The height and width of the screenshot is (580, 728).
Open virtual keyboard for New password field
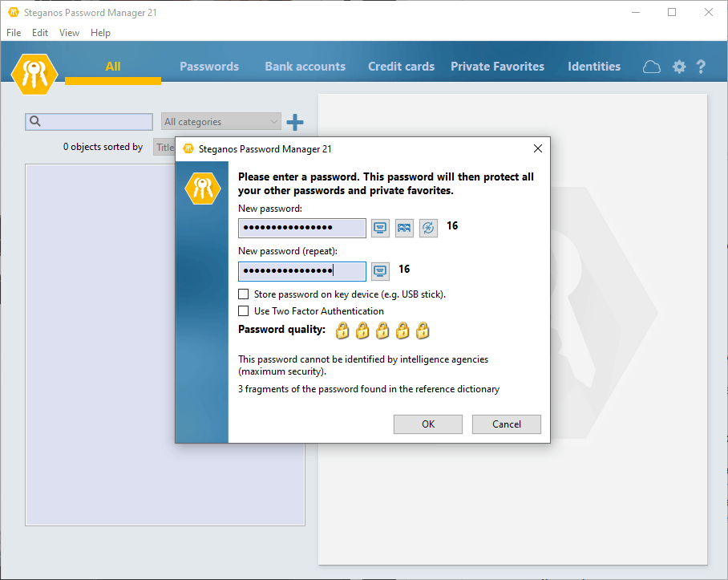coord(380,228)
